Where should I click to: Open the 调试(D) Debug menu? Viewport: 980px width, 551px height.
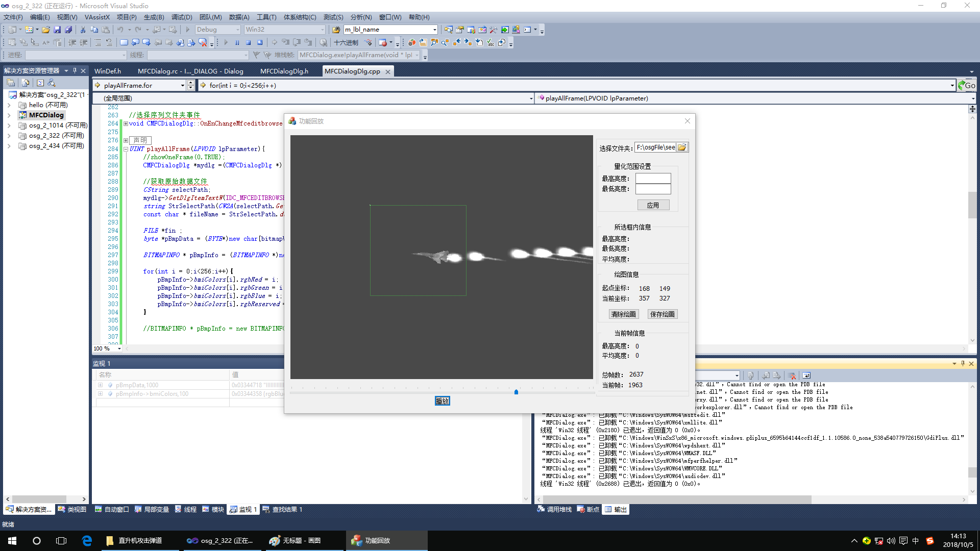point(181,17)
